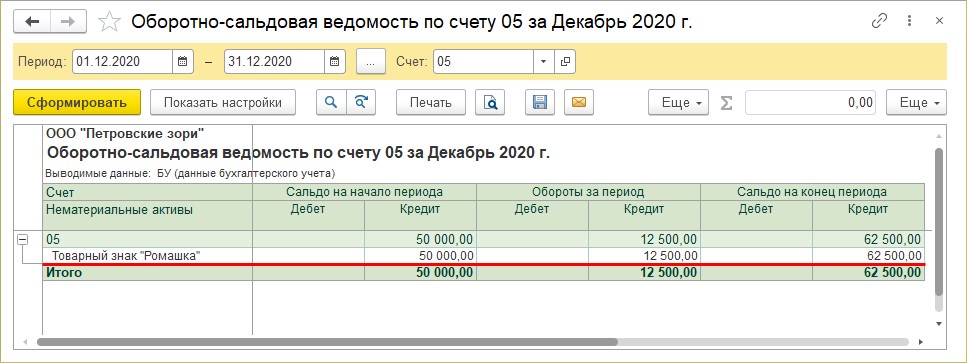Open the Еще dropdown left of sum symbol
This screenshot has width=967, height=363.
[x=678, y=102]
